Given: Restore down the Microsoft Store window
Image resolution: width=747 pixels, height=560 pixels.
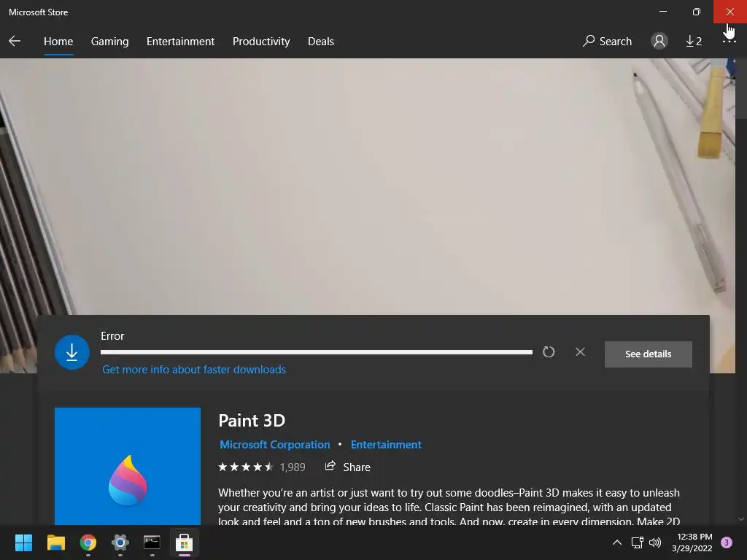Looking at the screenshot, I should point(697,12).
